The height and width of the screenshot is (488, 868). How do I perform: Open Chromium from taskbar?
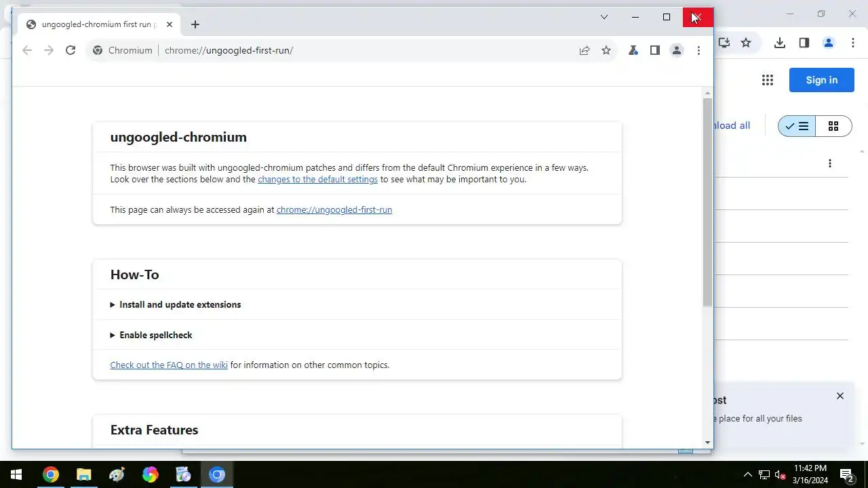217,474
